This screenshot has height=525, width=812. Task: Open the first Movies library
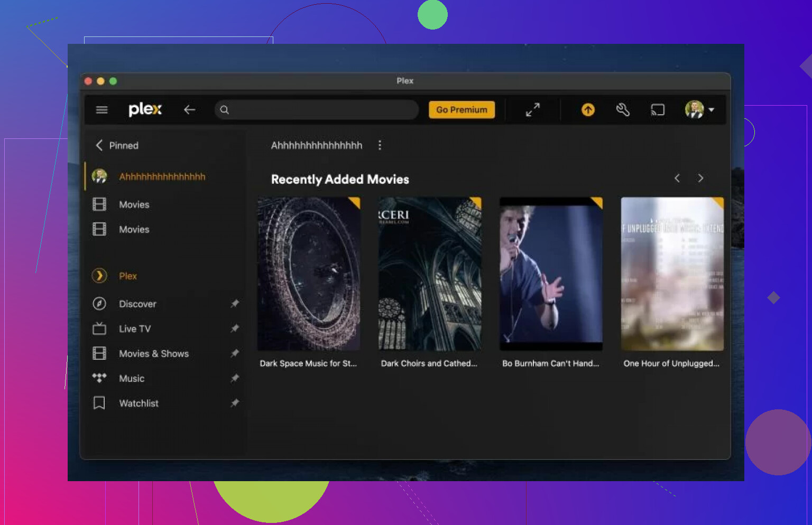pos(134,204)
